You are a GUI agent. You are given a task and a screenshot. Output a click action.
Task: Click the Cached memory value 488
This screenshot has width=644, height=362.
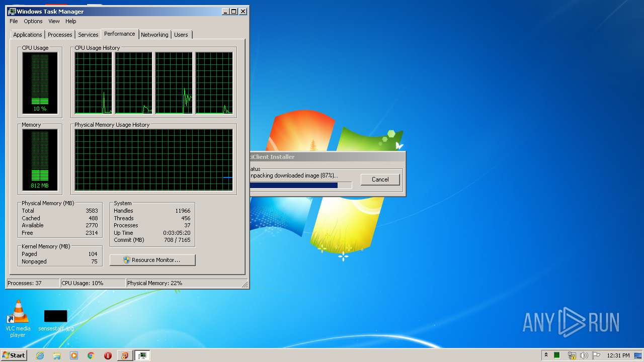pyautogui.click(x=93, y=218)
